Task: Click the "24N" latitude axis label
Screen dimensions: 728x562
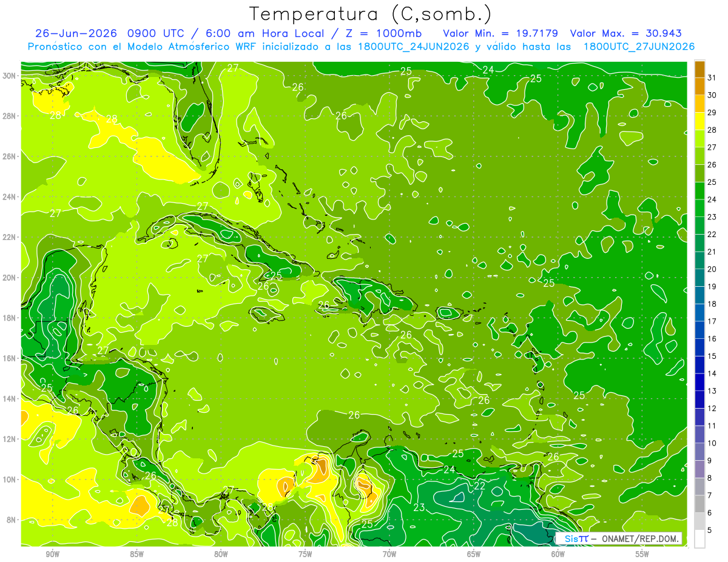Action: 10,196
